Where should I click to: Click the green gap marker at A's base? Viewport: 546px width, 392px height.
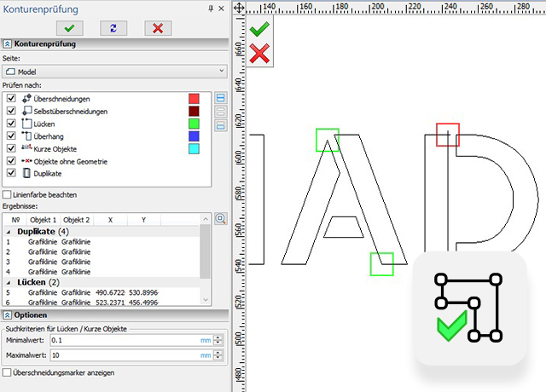point(381,264)
